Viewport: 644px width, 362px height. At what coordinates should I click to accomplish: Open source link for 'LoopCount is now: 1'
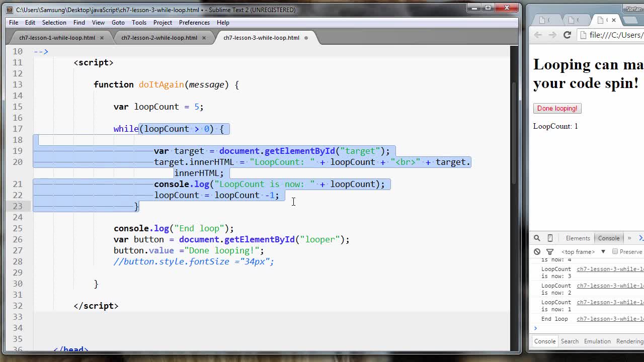[x=610, y=302]
